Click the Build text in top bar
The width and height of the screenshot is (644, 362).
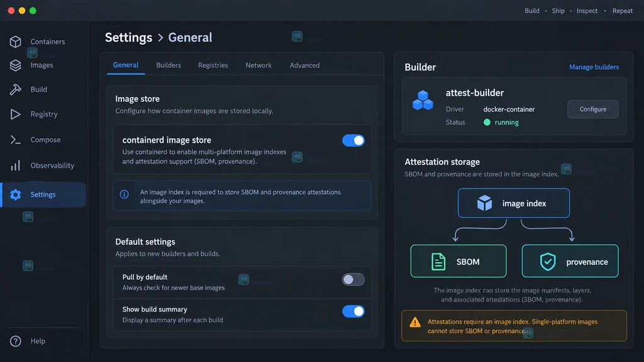(532, 11)
